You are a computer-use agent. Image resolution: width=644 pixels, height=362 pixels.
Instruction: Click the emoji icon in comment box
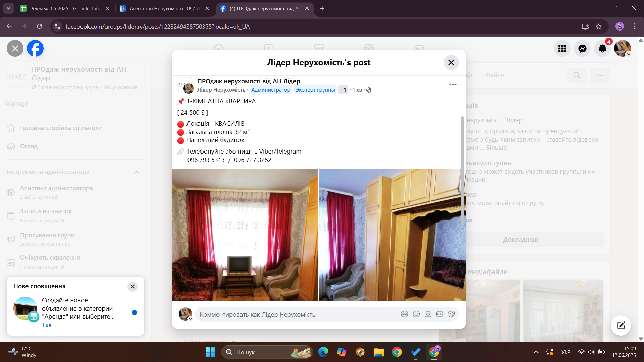click(x=416, y=314)
